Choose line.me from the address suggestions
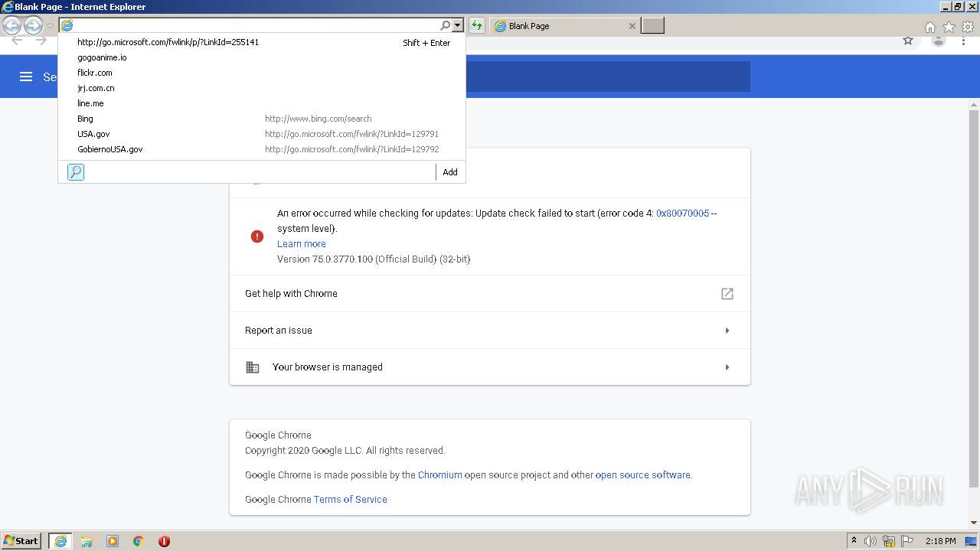This screenshot has height=551, width=980. (262, 103)
